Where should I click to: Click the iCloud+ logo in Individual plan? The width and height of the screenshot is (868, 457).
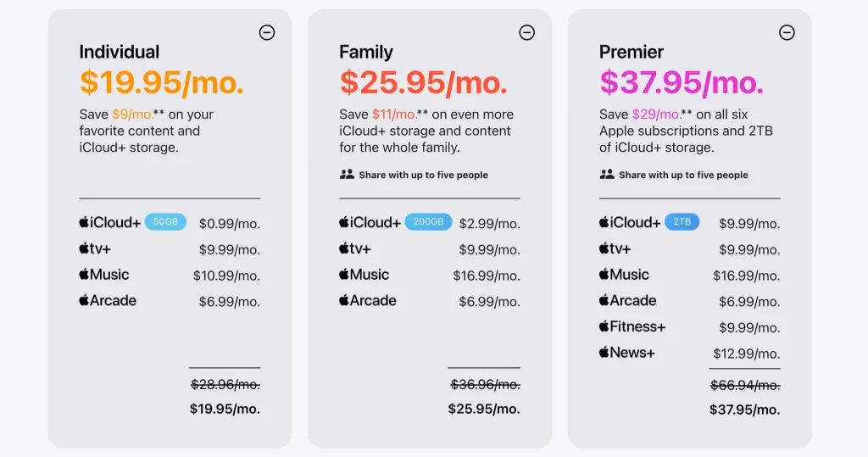(x=109, y=222)
